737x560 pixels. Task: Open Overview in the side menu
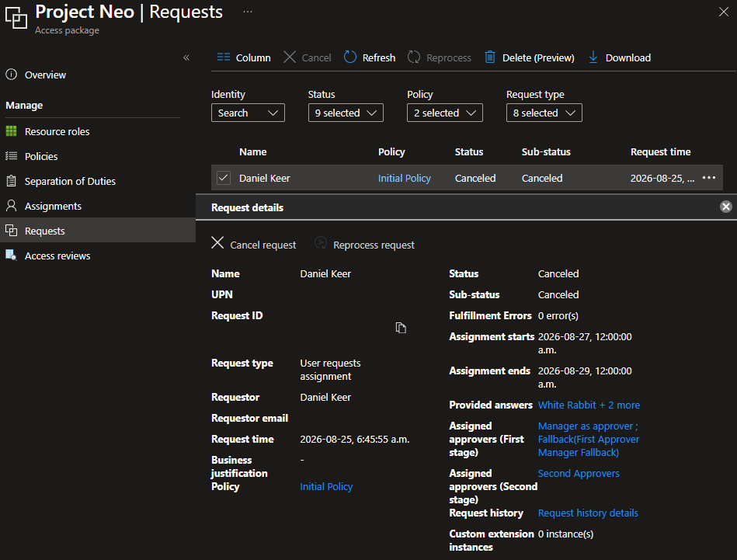tap(45, 75)
